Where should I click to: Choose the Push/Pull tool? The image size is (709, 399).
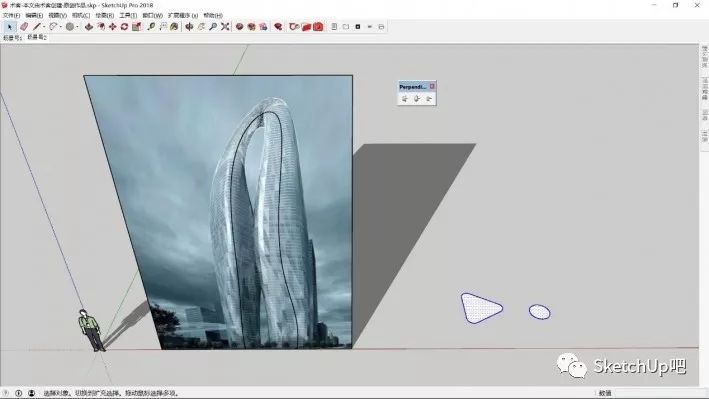click(x=89, y=27)
